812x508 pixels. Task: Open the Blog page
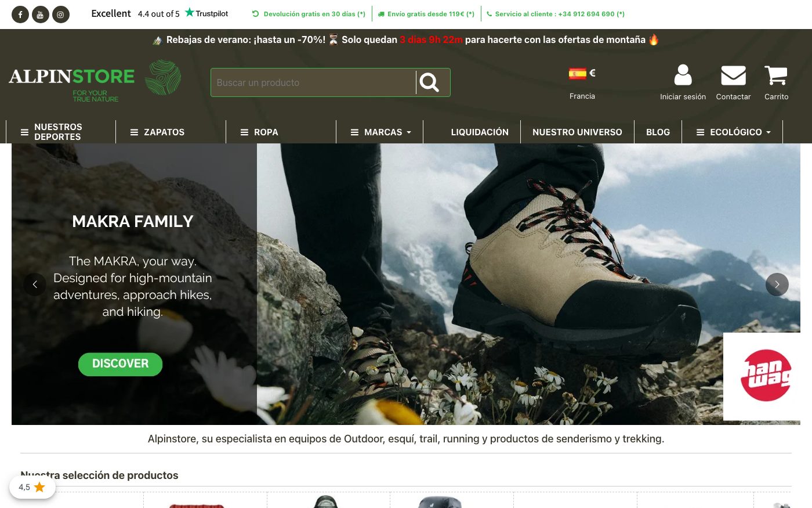click(658, 132)
